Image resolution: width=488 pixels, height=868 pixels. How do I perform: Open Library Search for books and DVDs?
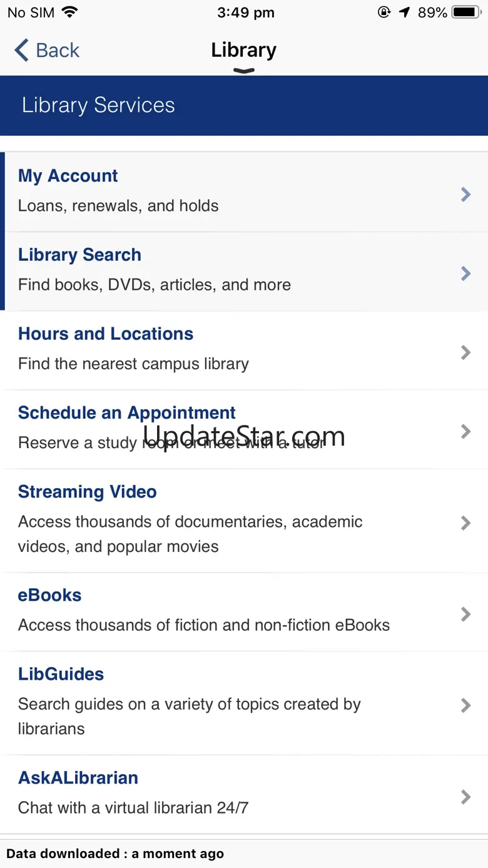tap(244, 271)
